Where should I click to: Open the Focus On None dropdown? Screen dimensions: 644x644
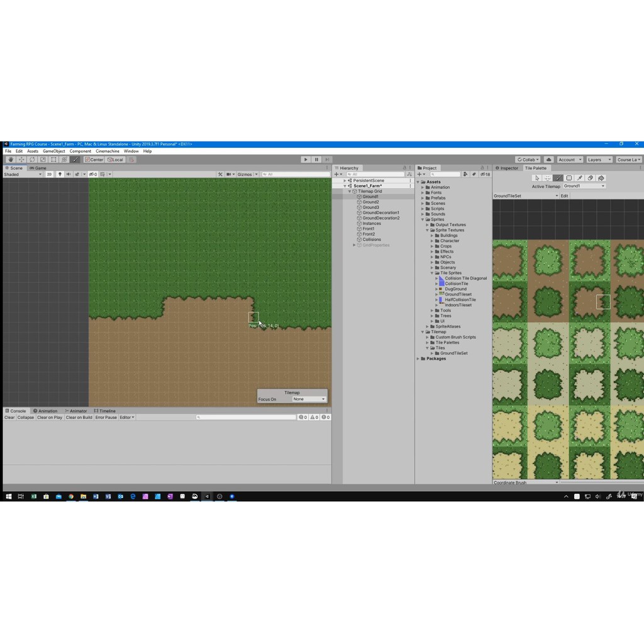point(309,399)
